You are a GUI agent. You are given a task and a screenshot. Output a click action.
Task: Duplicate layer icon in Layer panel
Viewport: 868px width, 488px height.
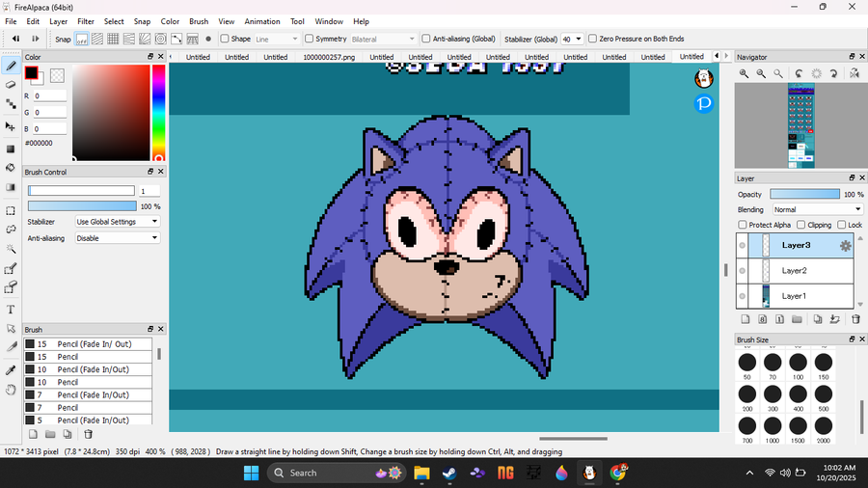click(818, 319)
